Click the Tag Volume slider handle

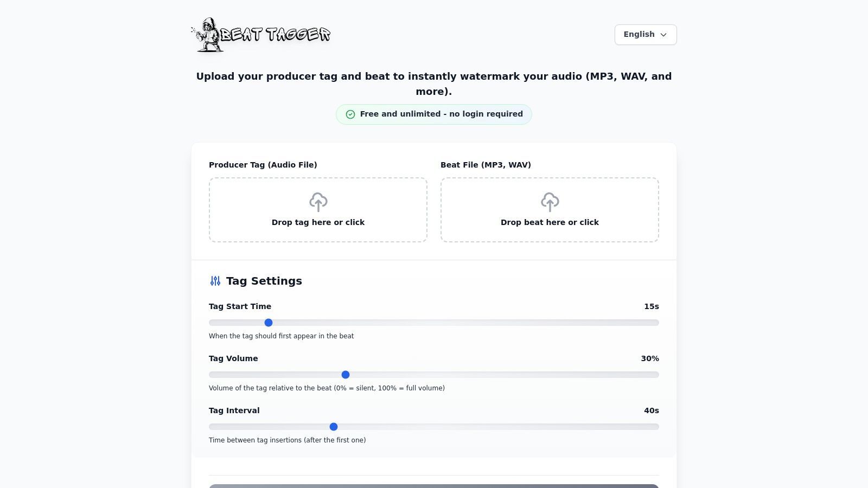(x=346, y=374)
